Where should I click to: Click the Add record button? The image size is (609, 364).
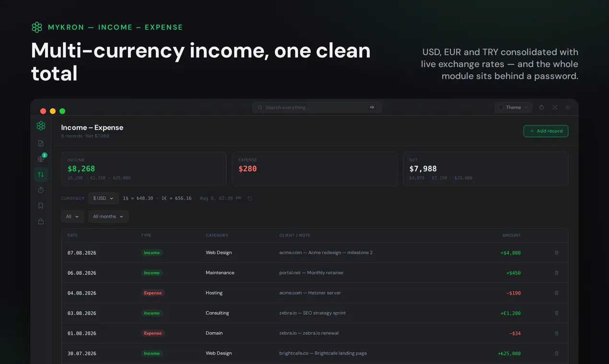pos(546,131)
